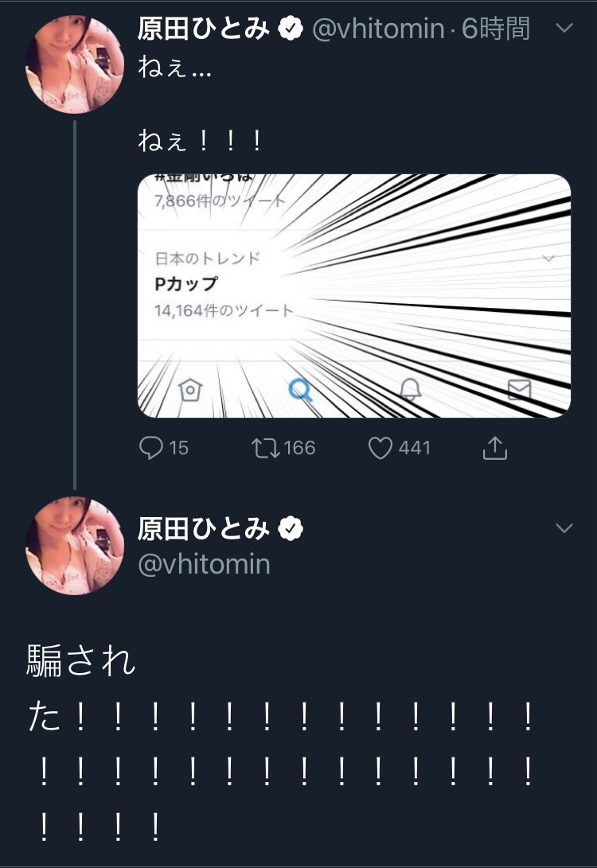The width and height of the screenshot is (597, 868).
Task: Open the mail envelope icon
Action: (x=519, y=388)
